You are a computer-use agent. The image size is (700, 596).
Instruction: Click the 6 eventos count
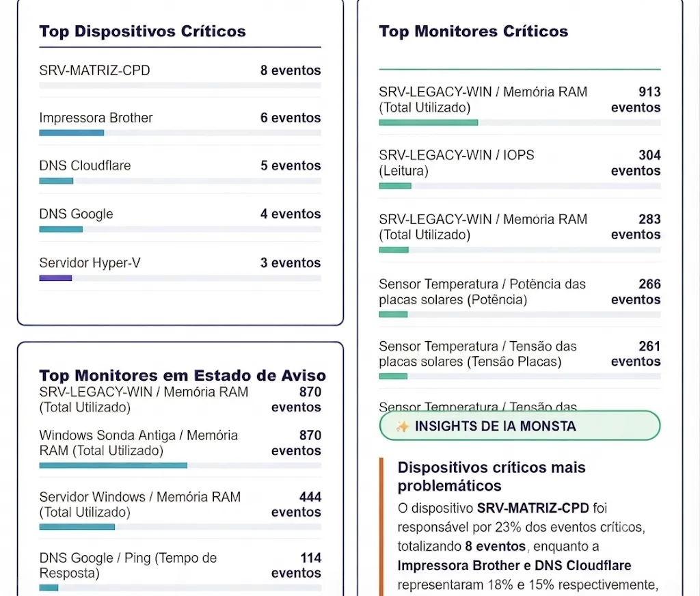point(291,118)
